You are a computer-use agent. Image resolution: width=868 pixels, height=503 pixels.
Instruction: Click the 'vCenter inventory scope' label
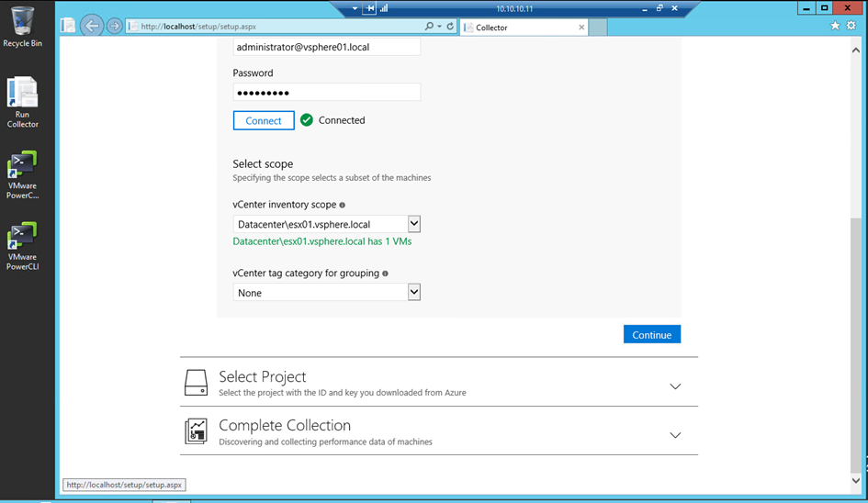click(285, 204)
